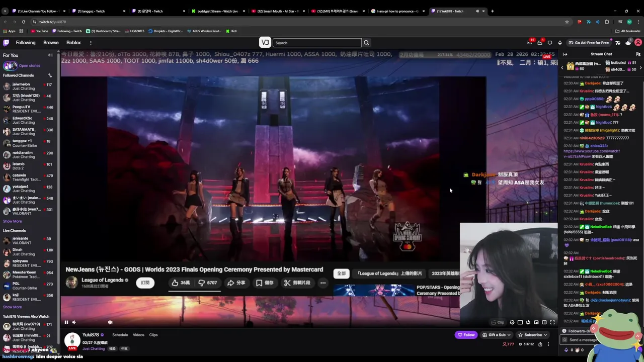Open the Just Chatting category link
The image size is (644, 362).
click(94, 348)
